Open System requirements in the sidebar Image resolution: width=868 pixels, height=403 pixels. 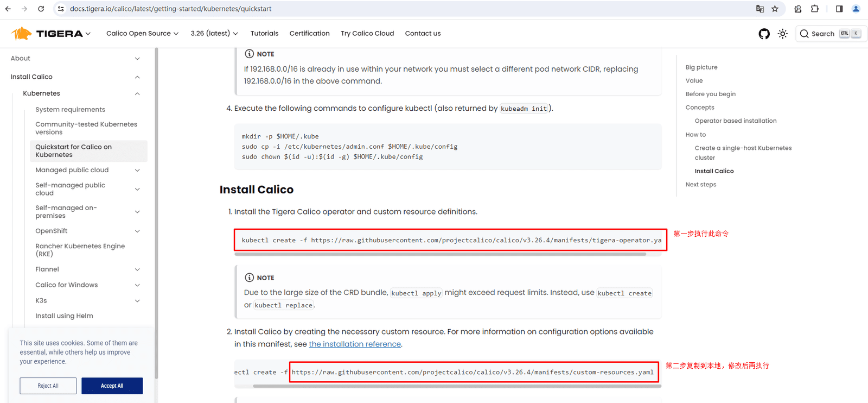[x=71, y=110]
